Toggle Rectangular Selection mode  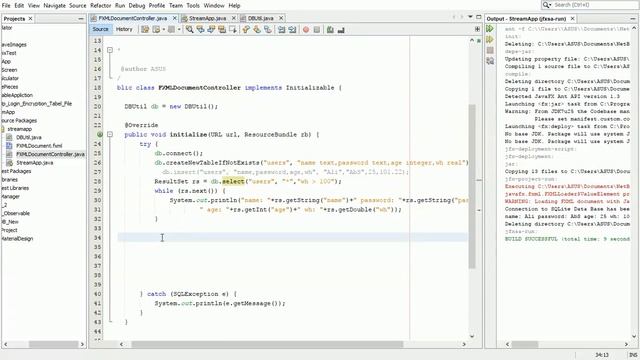(233, 29)
